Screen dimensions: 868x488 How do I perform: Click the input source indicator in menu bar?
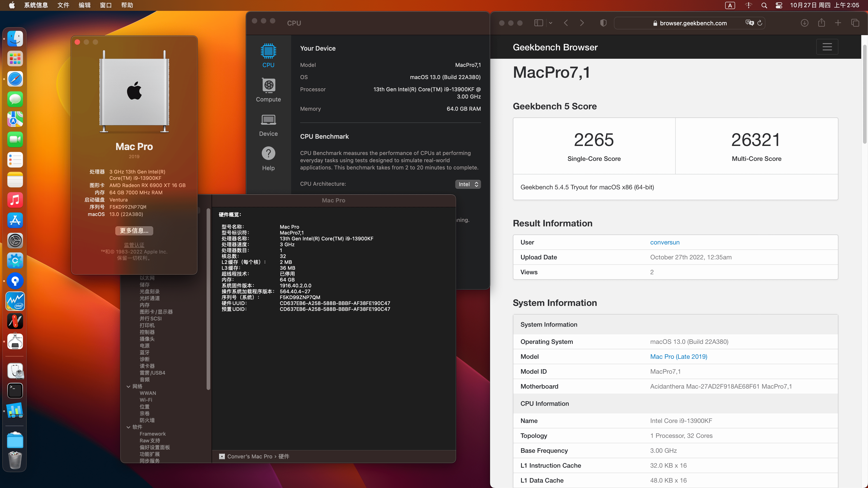point(730,5)
